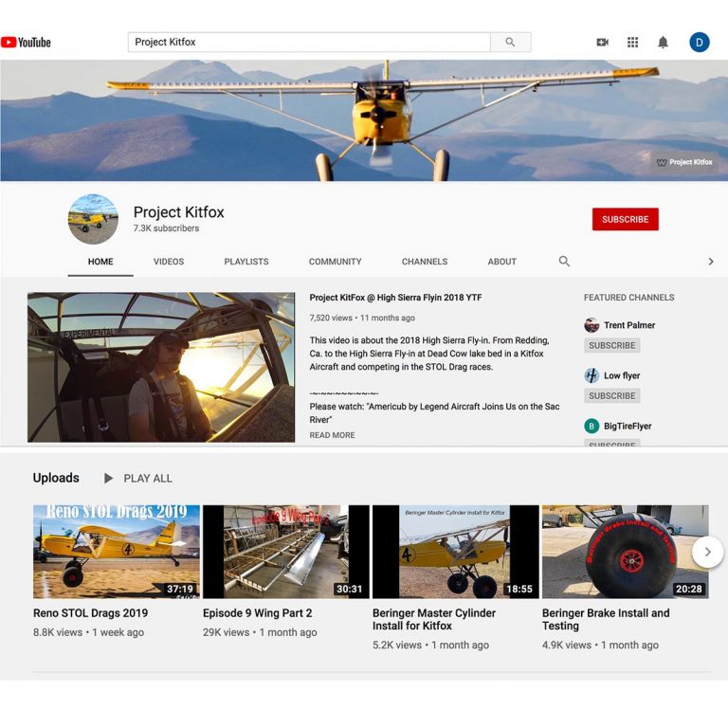The width and height of the screenshot is (728, 728).
Task: Open the YouTube apps grid icon
Action: click(x=632, y=42)
